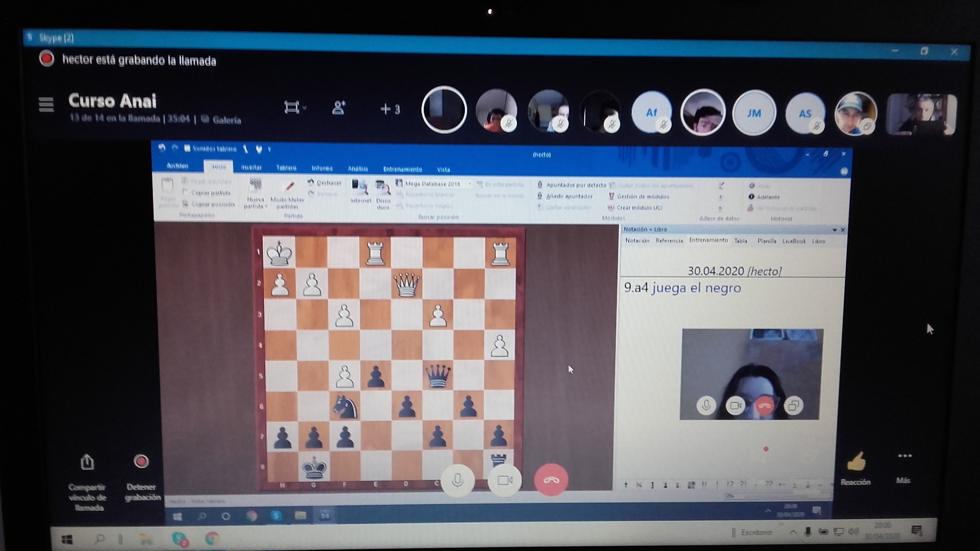Image resolution: width=980 pixels, height=551 pixels.
Task: Toggle the microphone in the Skype call
Action: [457, 480]
